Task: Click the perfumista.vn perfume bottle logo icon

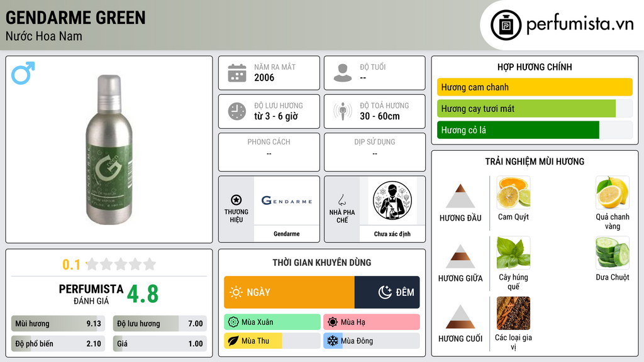Action: coord(506,25)
